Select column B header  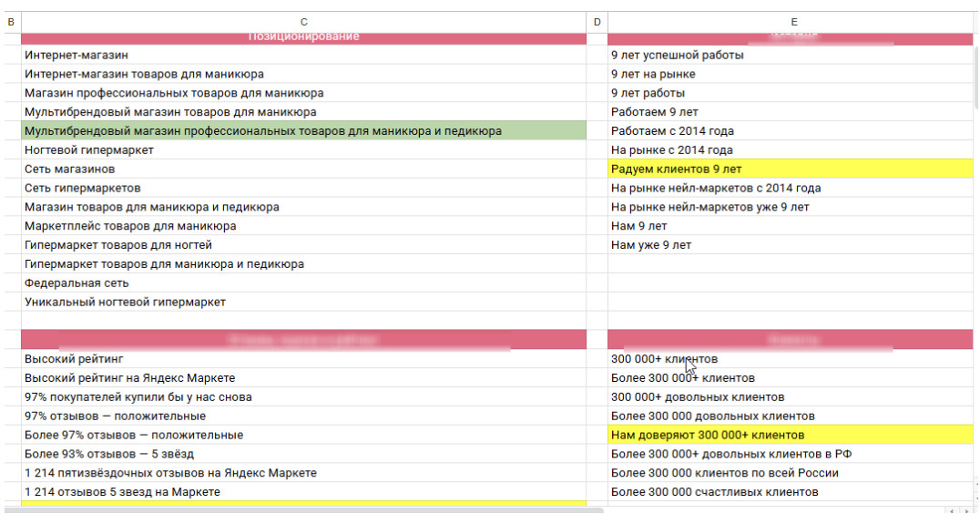click(11, 22)
